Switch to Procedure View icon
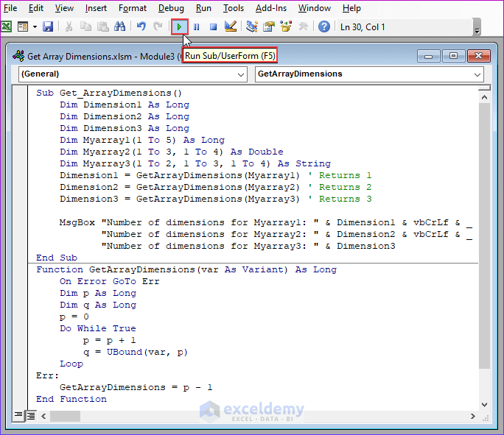This screenshot has height=435, width=504. click(18, 416)
